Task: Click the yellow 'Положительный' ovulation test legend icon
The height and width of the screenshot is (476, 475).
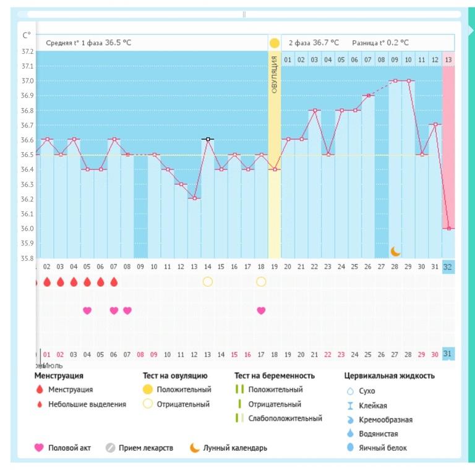Action: pyautogui.click(x=148, y=389)
